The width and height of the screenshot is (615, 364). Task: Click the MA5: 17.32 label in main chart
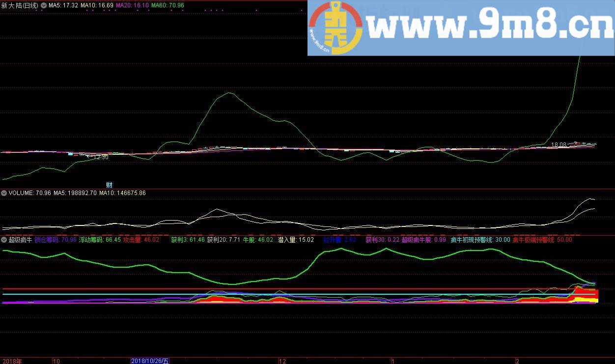click(63, 5)
